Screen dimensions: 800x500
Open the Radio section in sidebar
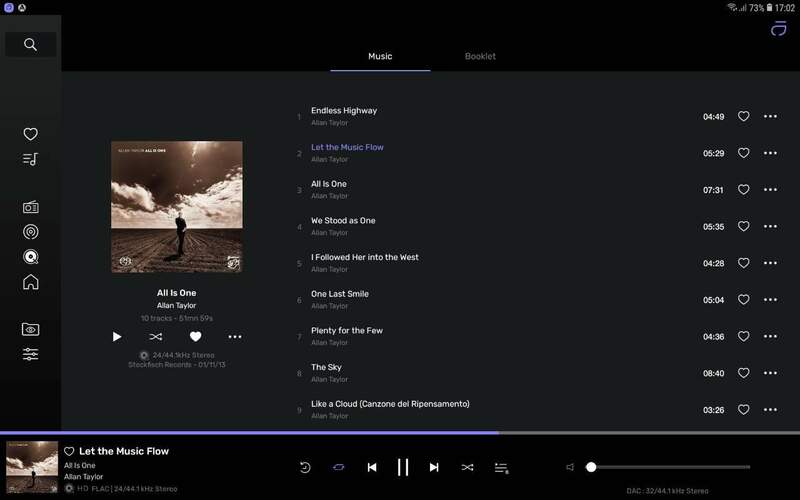(30, 207)
